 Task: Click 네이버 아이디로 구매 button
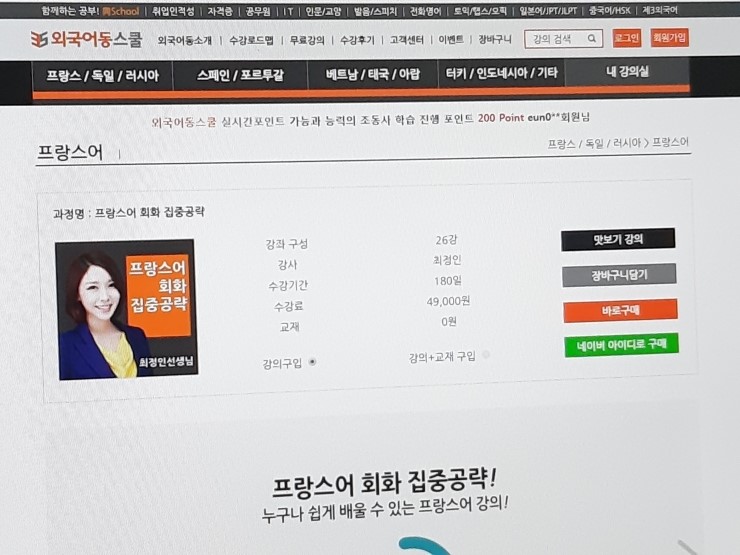[x=622, y=345]
